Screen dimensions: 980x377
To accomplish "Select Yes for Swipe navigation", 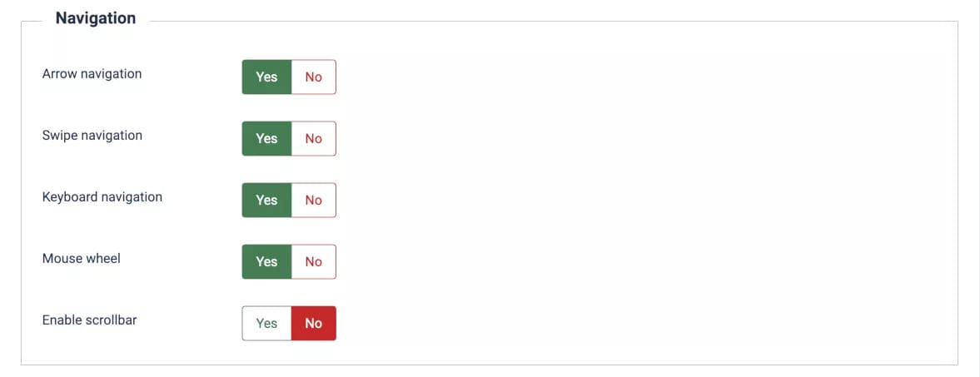I will [266, 138].
